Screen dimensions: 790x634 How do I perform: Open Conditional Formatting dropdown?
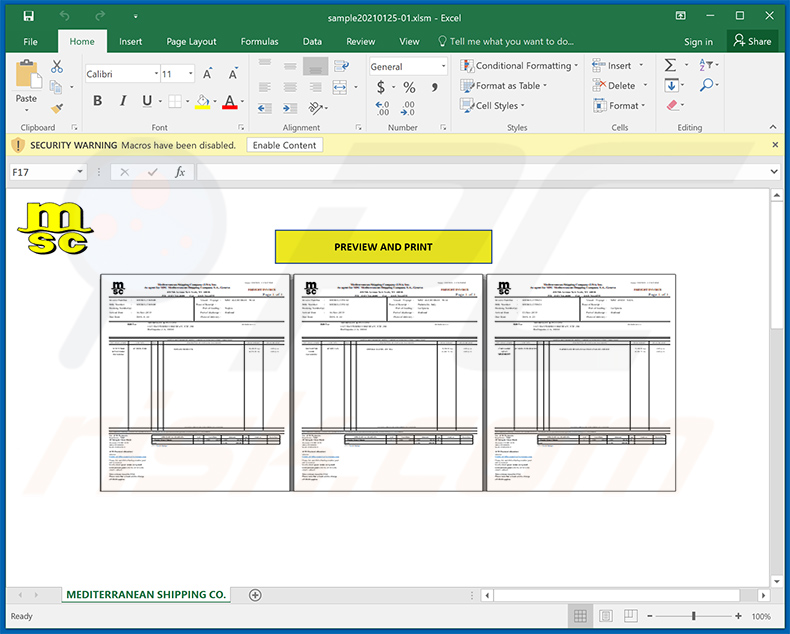click(518, 66)
